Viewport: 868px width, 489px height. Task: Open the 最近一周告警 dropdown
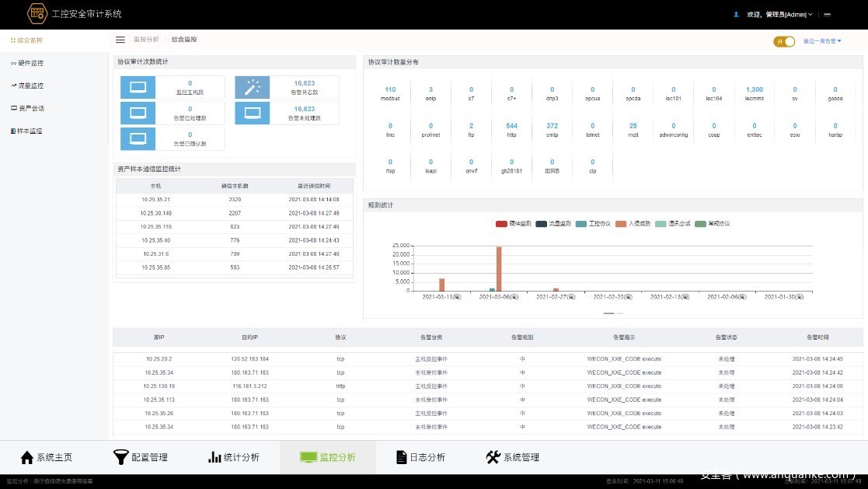(x=822, y=41)
